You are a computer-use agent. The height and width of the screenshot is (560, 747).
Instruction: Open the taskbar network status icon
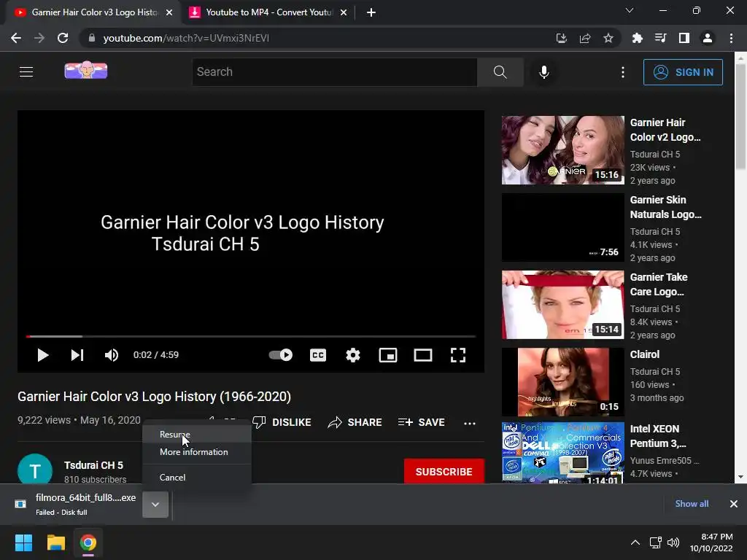655,542
